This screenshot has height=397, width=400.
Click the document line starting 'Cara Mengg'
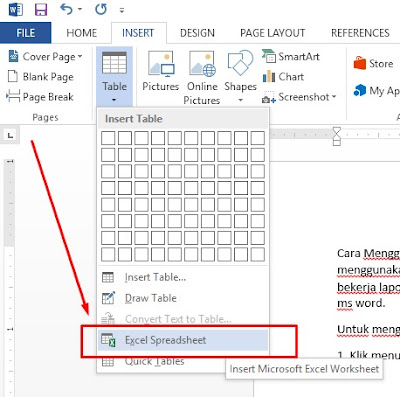click(x=368, y=253)
